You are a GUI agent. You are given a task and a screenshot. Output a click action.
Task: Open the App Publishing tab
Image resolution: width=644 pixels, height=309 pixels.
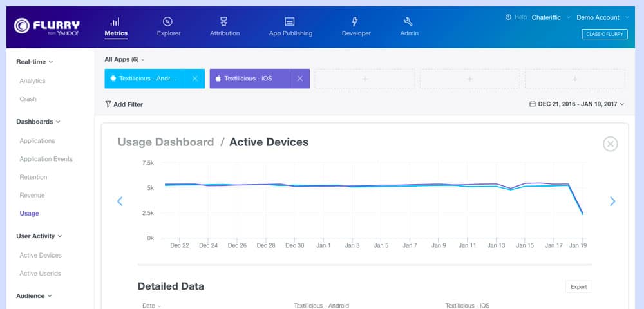point(290,28)
